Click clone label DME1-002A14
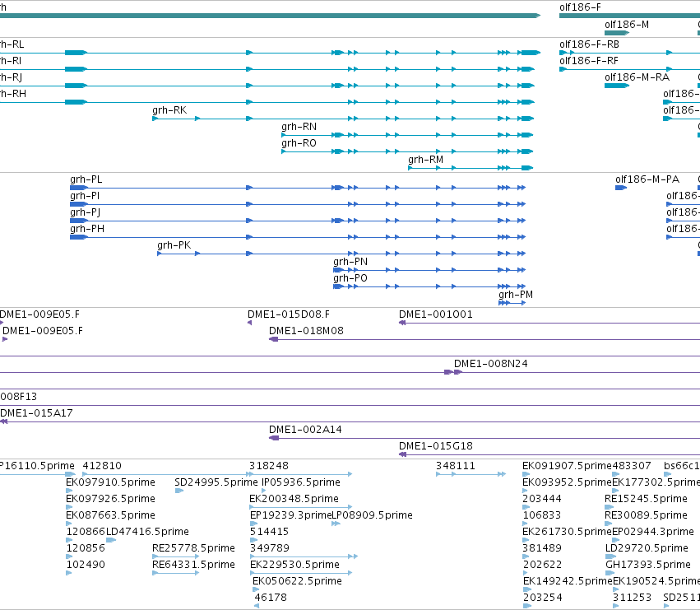The width and height of the screenshot is (700, 610). [x=305, y=430]
